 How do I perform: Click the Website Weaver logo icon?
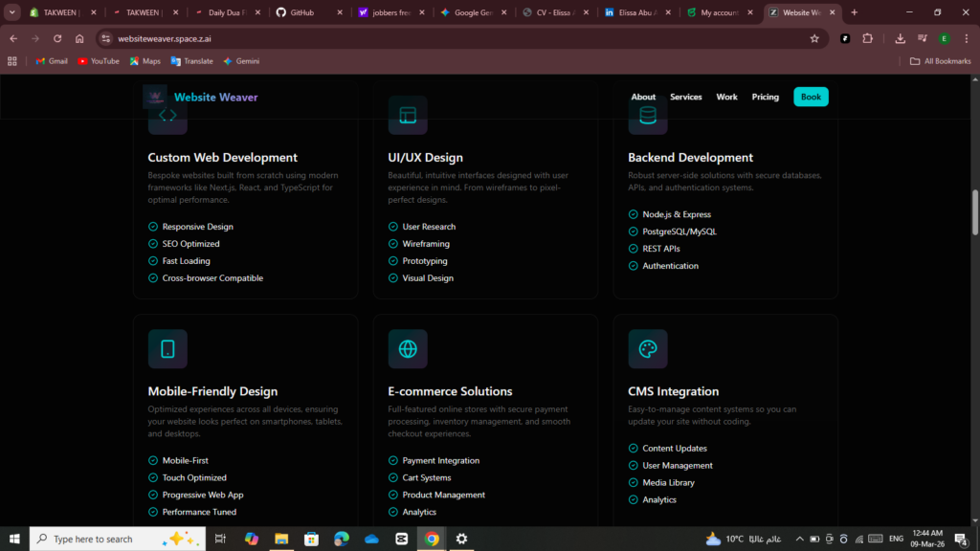tap(155, 97)
